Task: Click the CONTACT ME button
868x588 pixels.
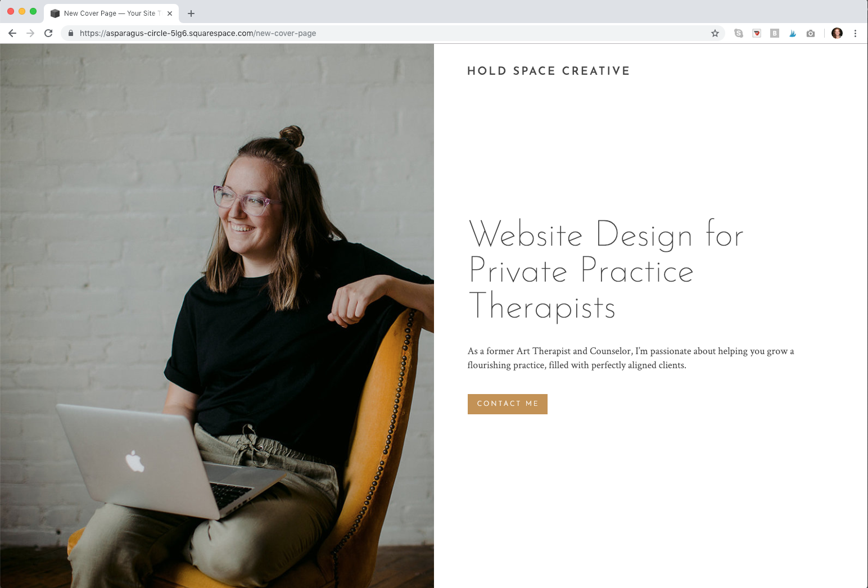Action: [508, 404]
